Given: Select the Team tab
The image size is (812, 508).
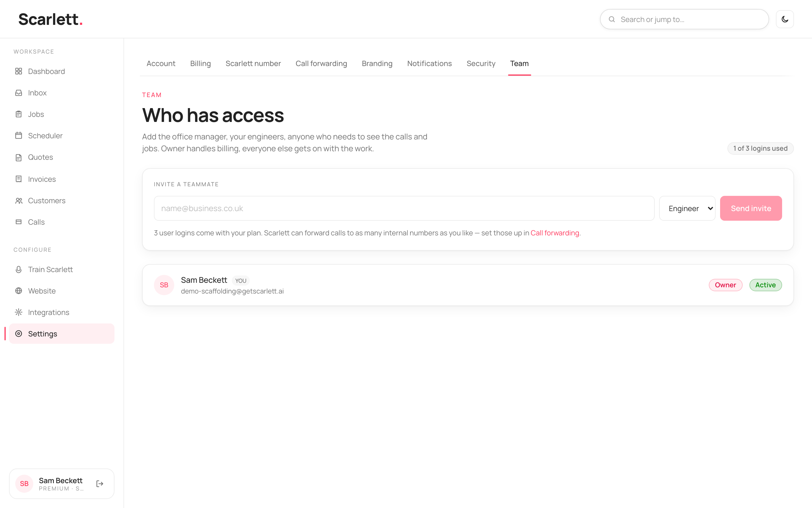Looking at the screenshot, I should (519, 63).
